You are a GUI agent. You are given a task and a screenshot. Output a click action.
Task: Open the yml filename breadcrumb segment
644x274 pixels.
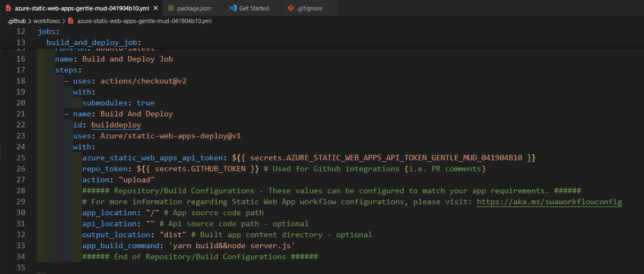(x=144, y=20)
